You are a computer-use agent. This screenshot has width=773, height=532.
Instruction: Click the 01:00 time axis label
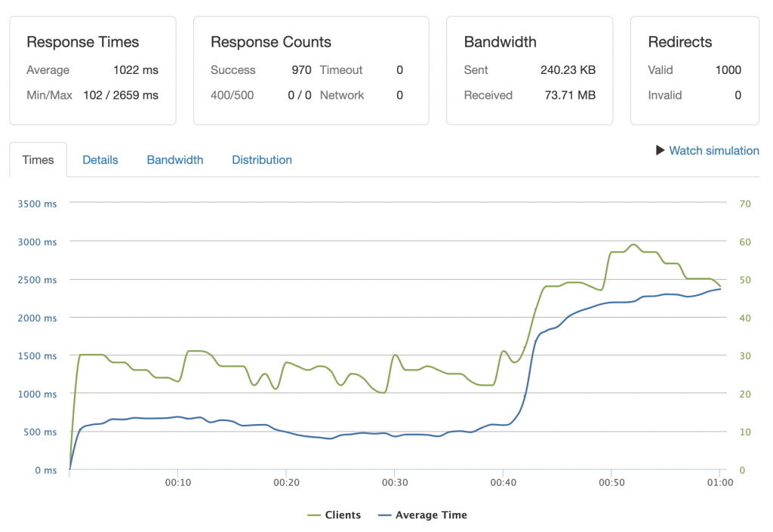coord(720,483)
